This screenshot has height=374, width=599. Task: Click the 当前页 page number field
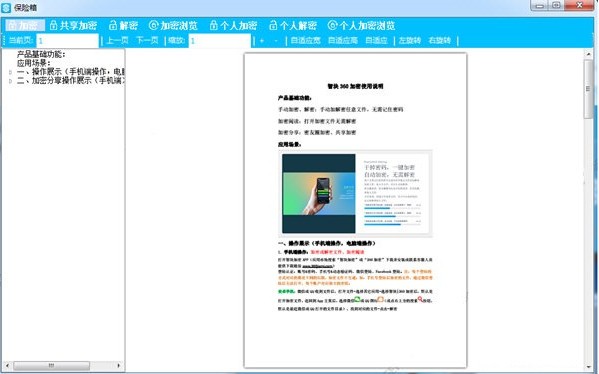68,40
